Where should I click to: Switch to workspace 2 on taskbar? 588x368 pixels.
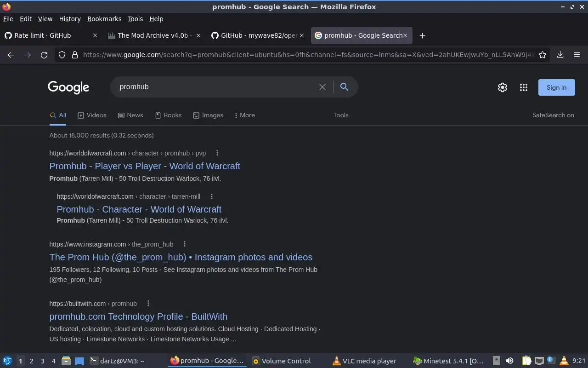31,361
